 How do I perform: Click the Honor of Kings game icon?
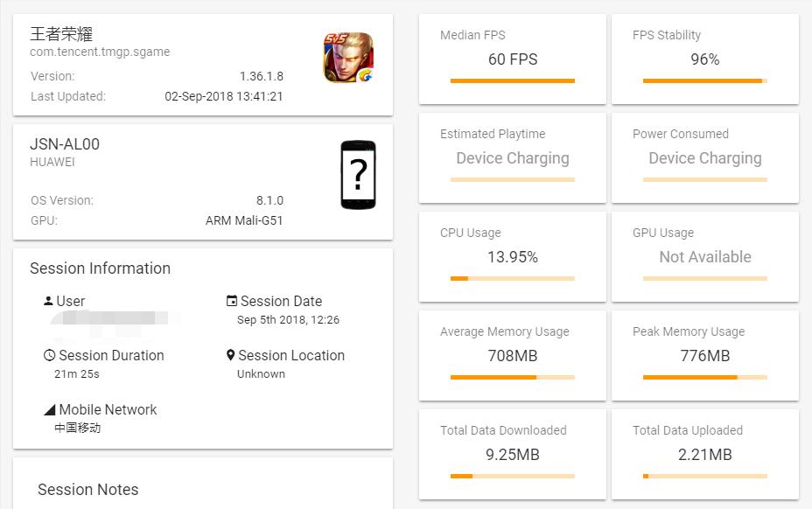(x=348, y=58)
